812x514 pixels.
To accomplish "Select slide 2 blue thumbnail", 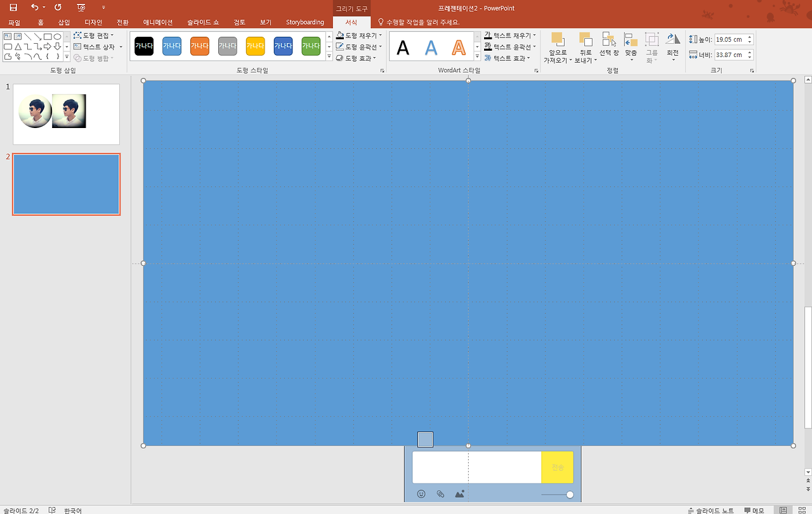I will [66, 184].
